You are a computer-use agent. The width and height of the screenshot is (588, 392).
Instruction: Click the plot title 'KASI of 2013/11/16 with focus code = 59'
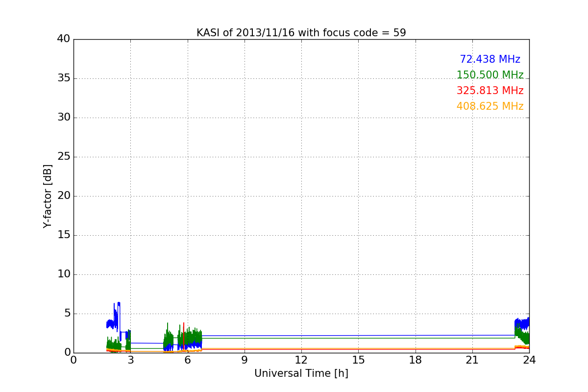coord(301,33)
